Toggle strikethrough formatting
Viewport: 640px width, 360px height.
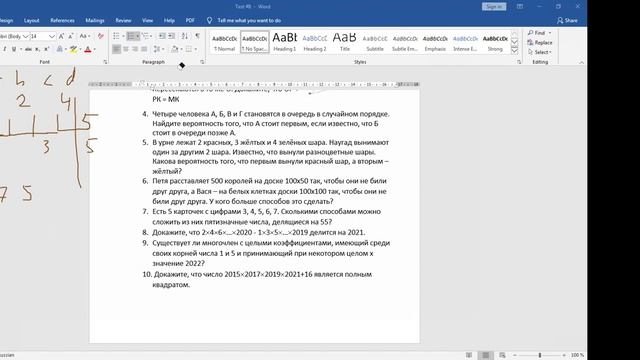28,49
